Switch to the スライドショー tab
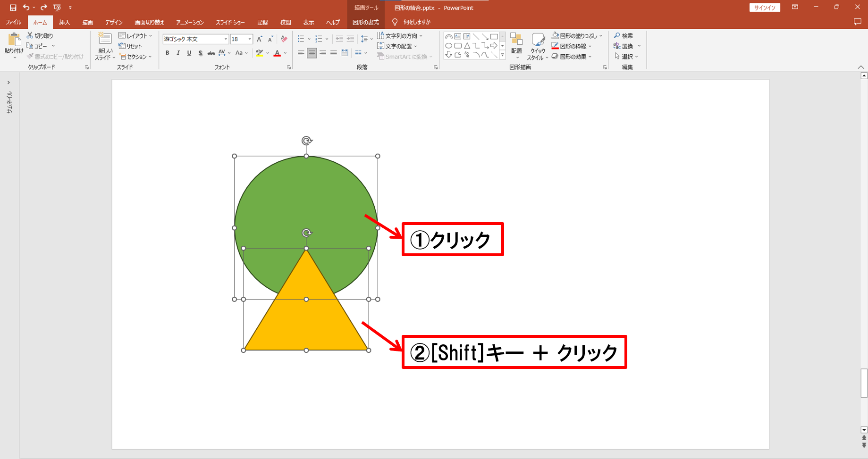Viewport: 868px width, 459px height. 230,22
